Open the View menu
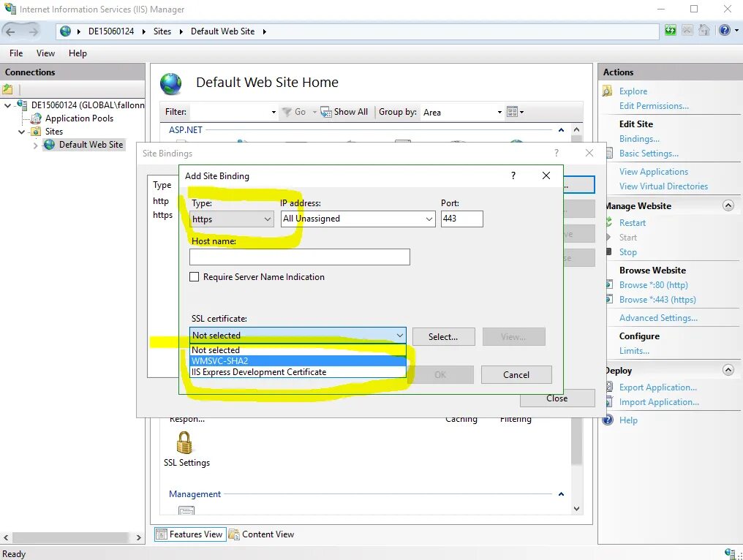743x560 pixels. [x=45, y=53]
